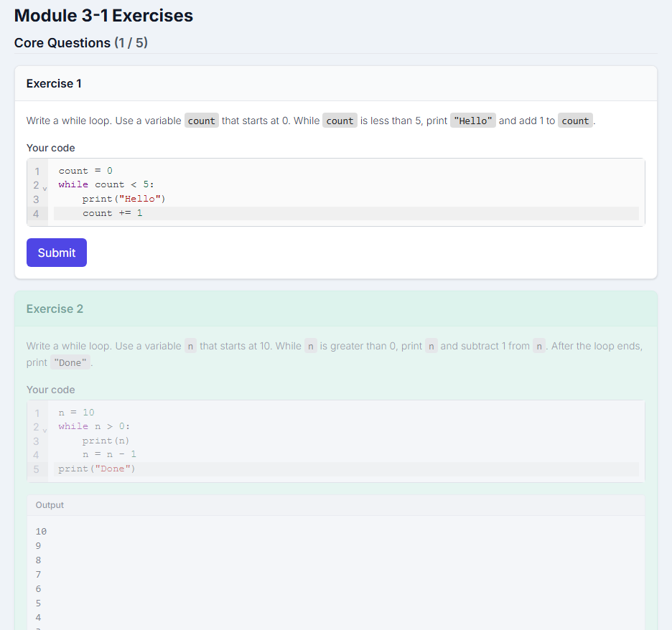Place cursor on 'count = 0' code line

pyautogui.click(x=85, y=171)
